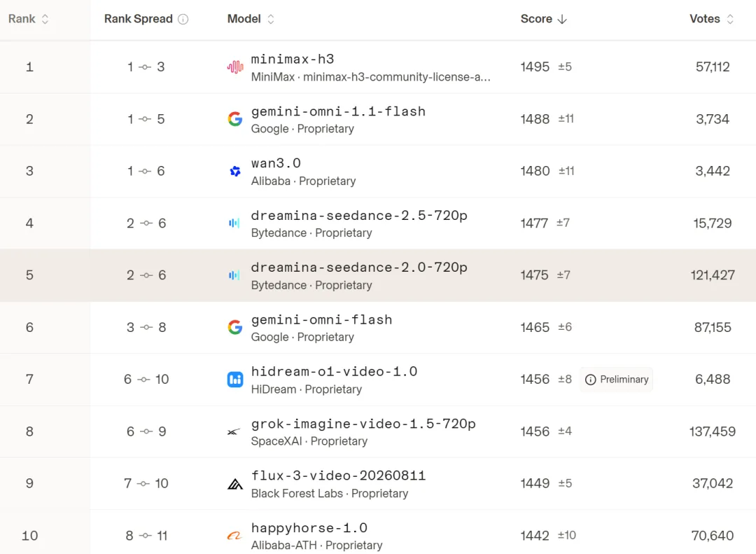Viewport: 756px width, 554px height.
Task: Click the 1495 score for minimax-h3
Action: (x=535, y=67)
